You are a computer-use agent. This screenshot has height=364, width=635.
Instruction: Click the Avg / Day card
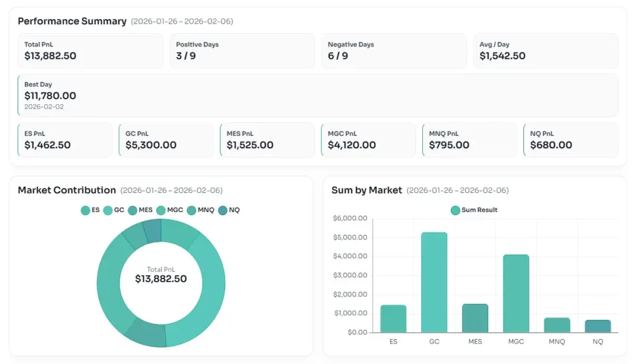pyautogui.click(x=545, y=51)
